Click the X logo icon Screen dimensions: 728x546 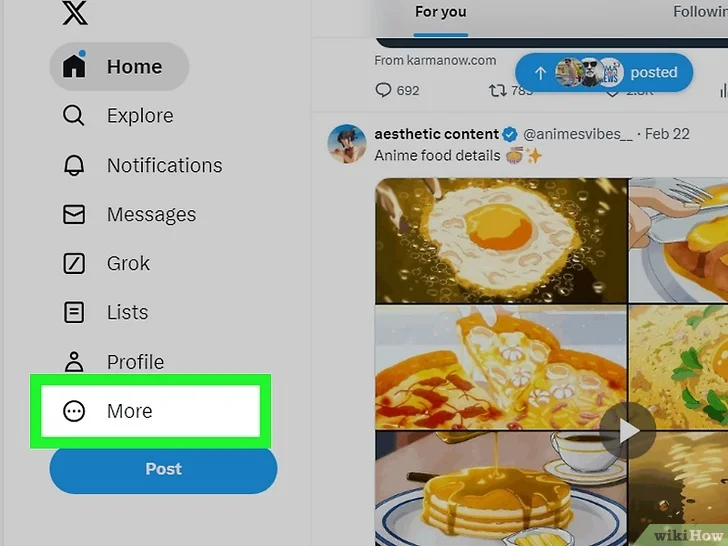pyautogui.click(x=75, y=13)
